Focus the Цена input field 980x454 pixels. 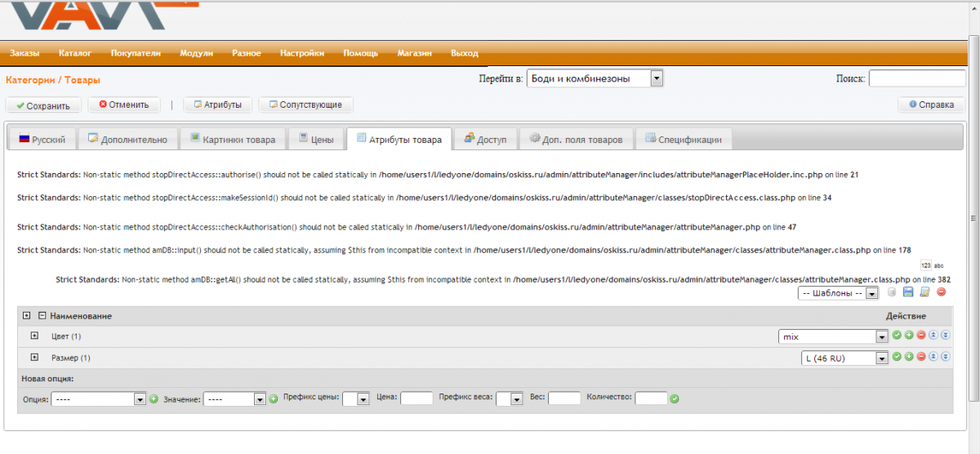tap(416, 398)
